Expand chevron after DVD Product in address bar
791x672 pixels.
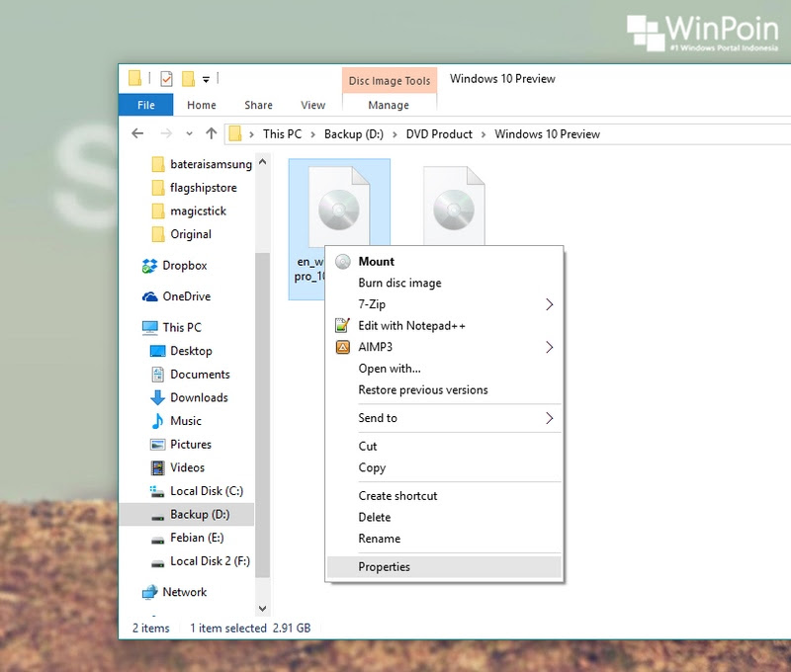tap(483, 134)
